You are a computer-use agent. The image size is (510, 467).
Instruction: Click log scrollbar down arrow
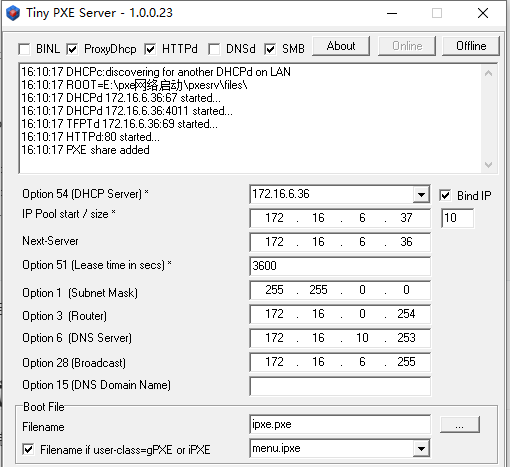pyautogui.click(x=489, y=164)
